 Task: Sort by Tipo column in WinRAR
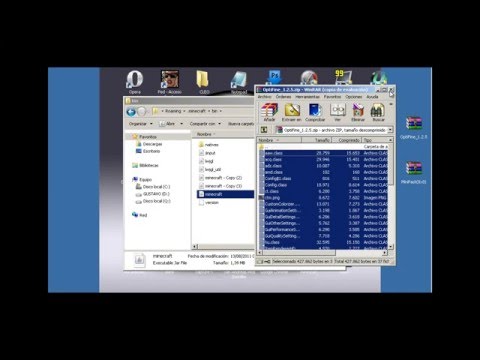pyautogui.click(x=375, y=140)
